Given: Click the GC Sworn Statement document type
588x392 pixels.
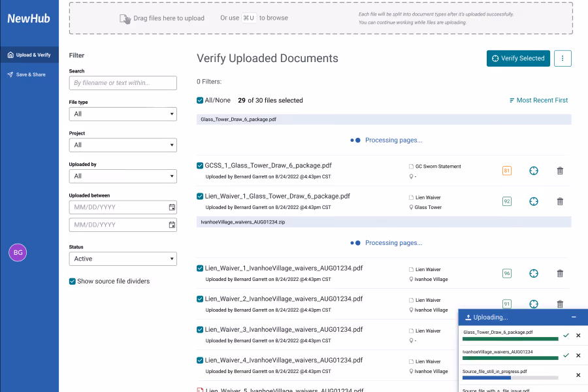Looking at the screenshot, I should (x=438, y=167).
